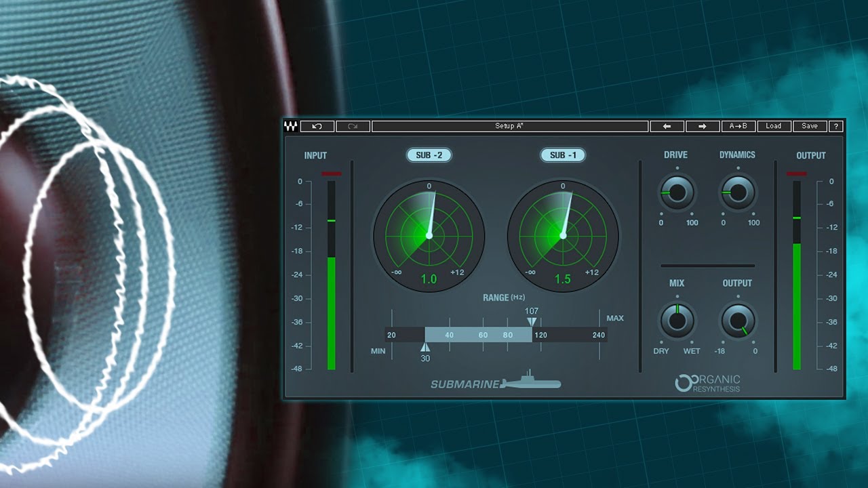The height and width of the screenshot is (488, 868).
Task: Click the Save button
Action: click(x=810, y=126)
